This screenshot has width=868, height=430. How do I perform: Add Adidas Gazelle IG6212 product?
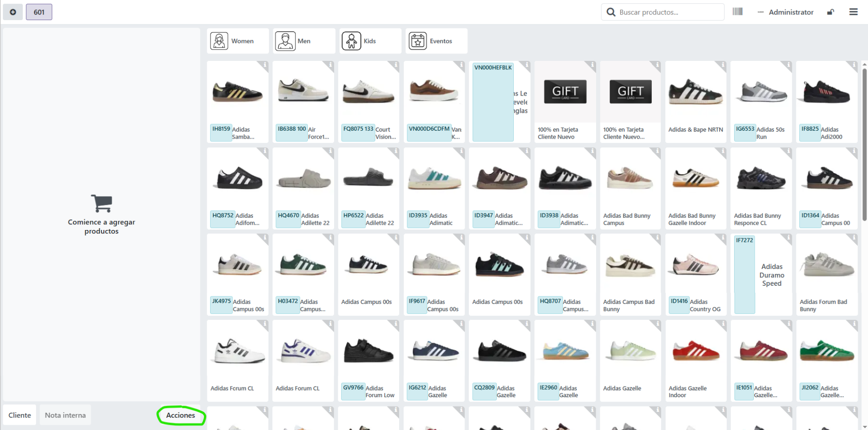pyautogui.click(x=434, y=361)
